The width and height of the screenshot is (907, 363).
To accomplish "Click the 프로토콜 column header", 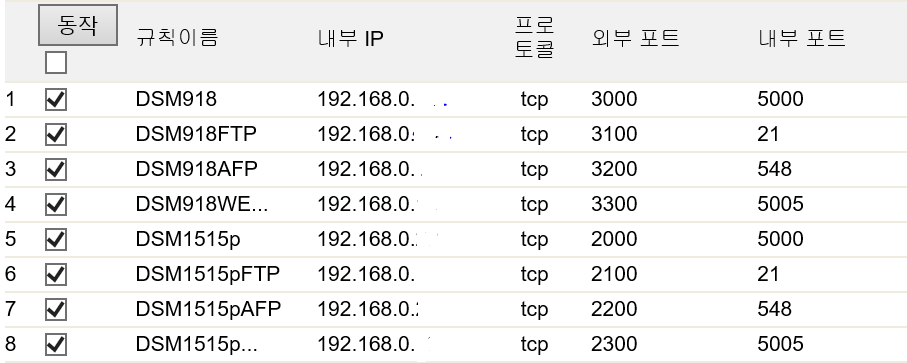I will [534, 38].
